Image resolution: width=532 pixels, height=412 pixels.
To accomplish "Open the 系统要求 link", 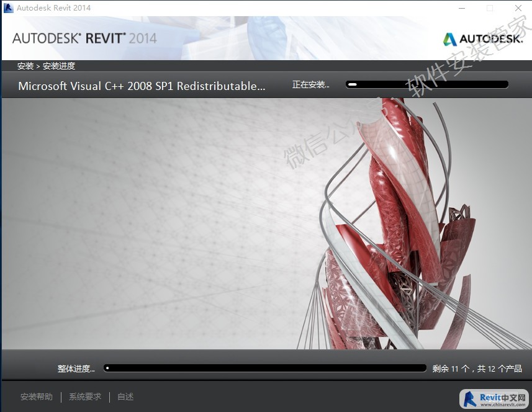I will (x=85, y=396).
